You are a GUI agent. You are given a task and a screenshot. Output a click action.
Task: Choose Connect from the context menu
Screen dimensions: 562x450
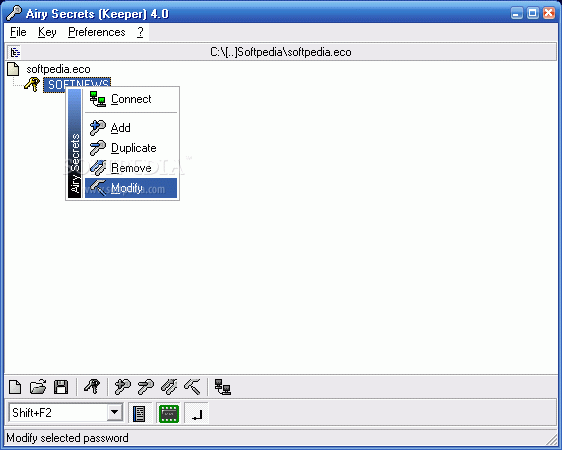pos(131,99)
